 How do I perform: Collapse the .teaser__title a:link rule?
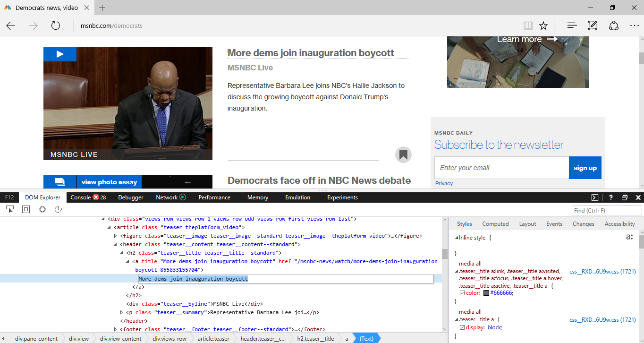pyautogui.click(x=457, y=271)
